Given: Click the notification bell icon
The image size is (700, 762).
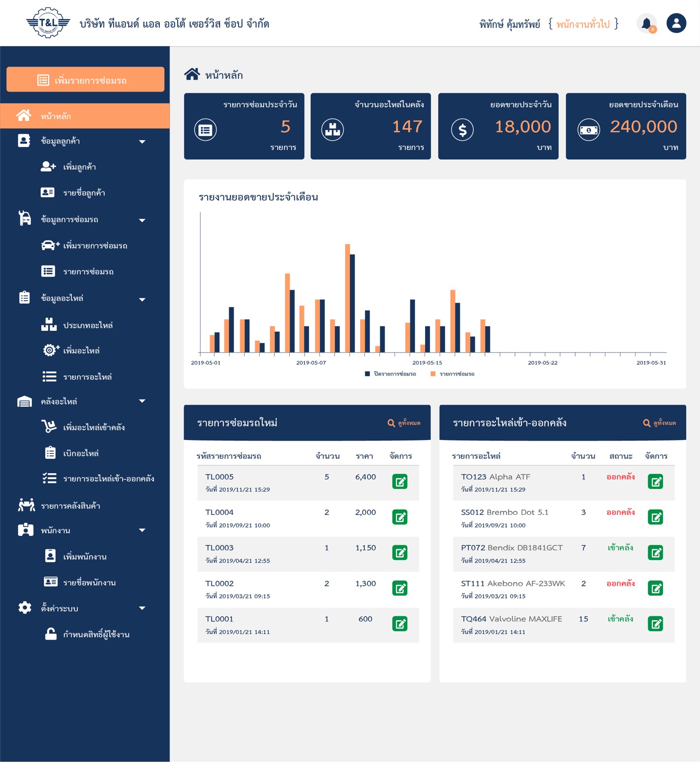Looking at the screenshot, I should click(x=646, y=23).
